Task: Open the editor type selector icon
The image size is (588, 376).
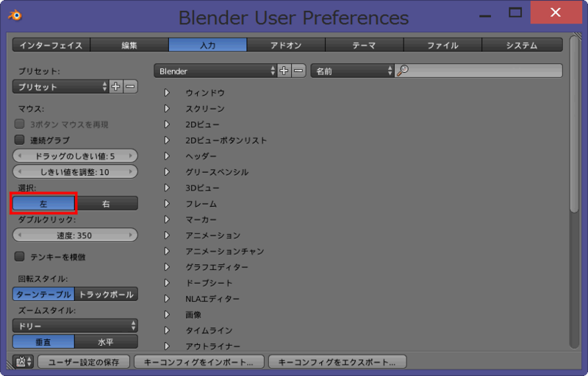Action: click(24, 362)
